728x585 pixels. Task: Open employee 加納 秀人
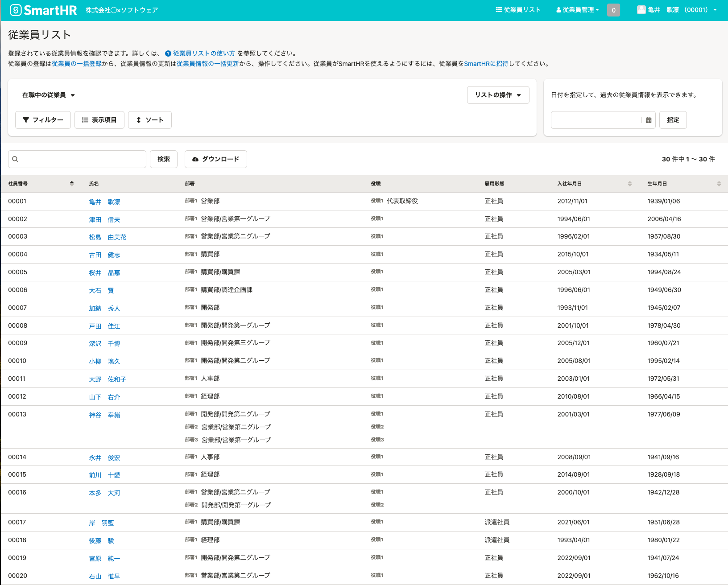click(104, 309)
